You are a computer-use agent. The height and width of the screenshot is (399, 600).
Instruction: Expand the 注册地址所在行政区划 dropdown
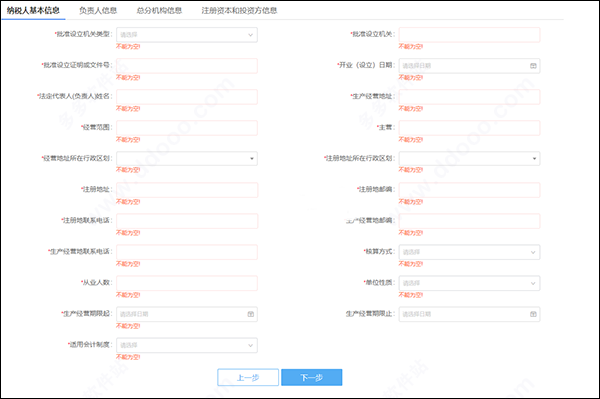469,158
